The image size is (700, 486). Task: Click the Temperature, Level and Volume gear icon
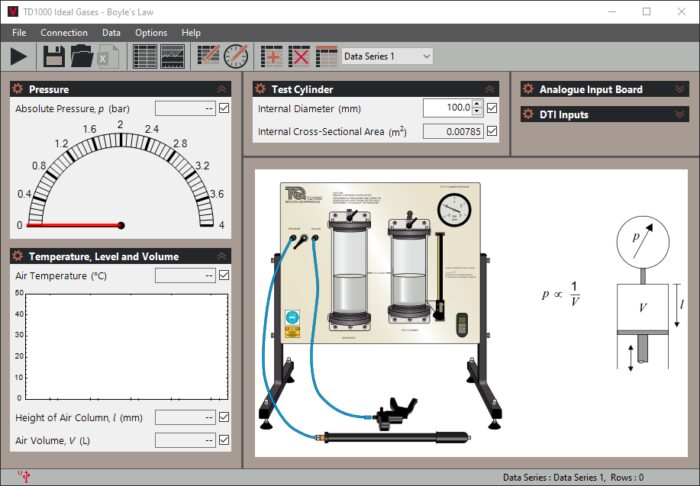(x=17, y=256)
